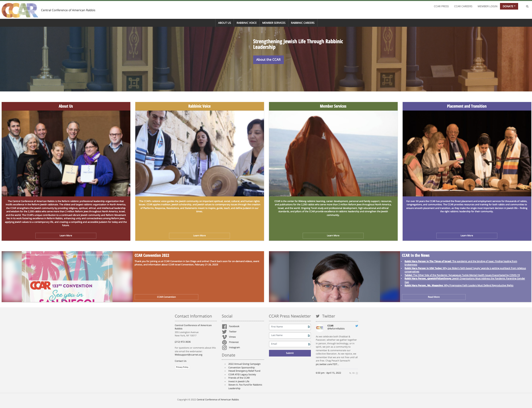532x408 pixels.
Task: Click the blue Twitter bird on the tweet card
Action: point(356,326)
